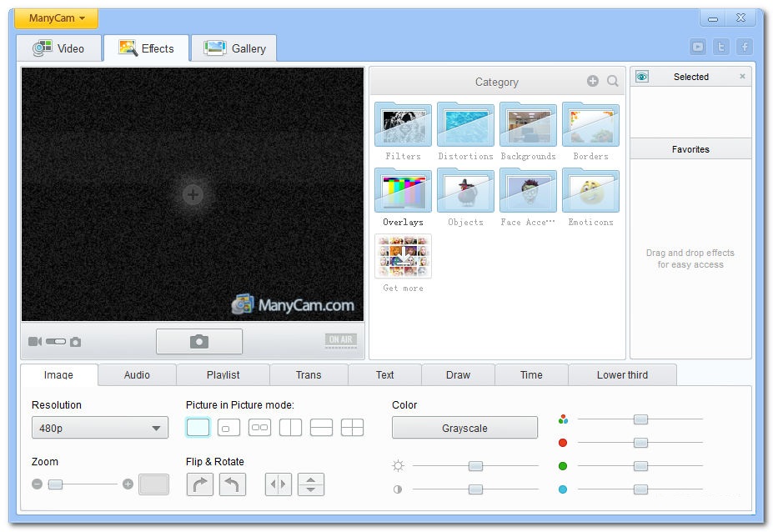Open the ManyCam Facebook page icon
Image resolution: width=773 pixels, height=532 pixels.
(x=744, y=48)
